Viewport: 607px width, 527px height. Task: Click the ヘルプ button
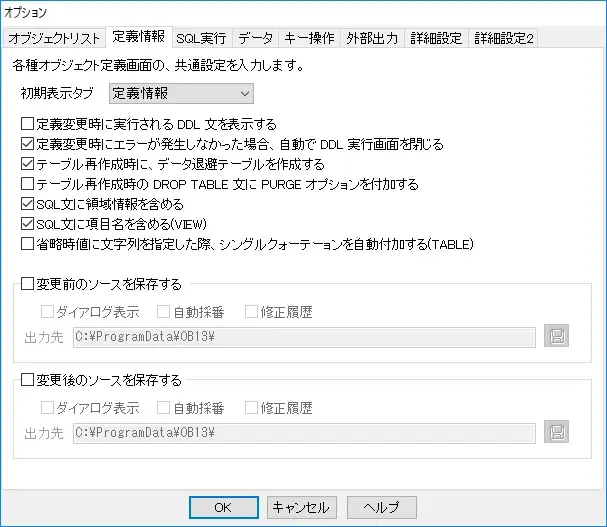[380, 507]
